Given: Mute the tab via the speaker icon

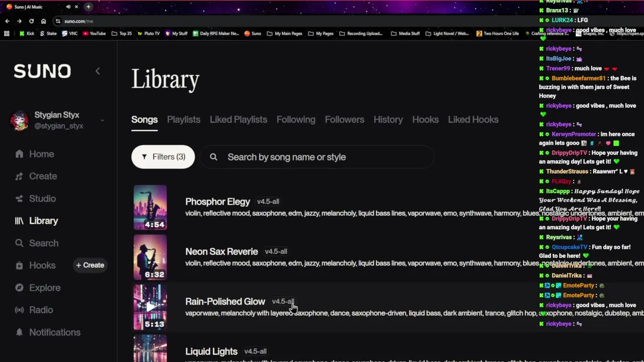Looking at the screenshot, I should (68, 7).
